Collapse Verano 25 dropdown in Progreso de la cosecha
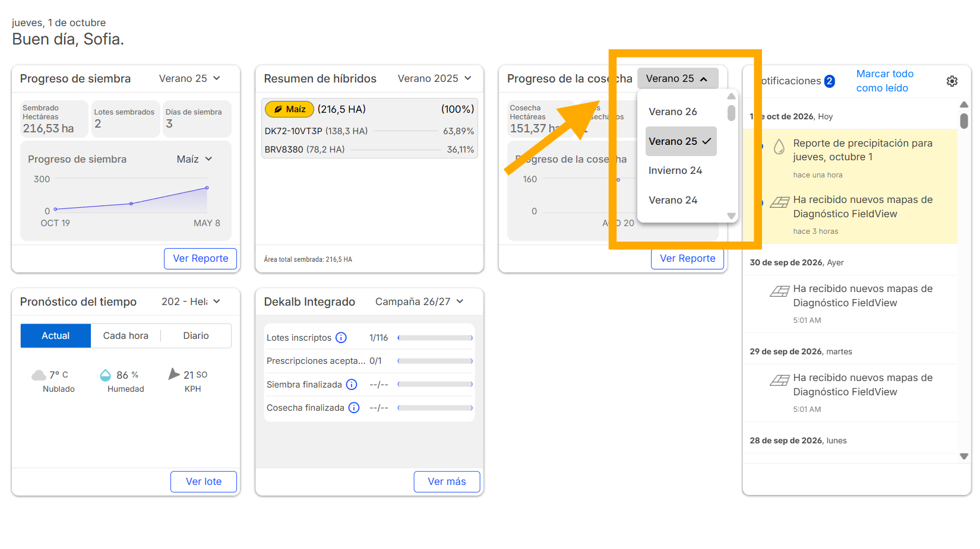Screen dimensions: 980x549 pos(678,78)
